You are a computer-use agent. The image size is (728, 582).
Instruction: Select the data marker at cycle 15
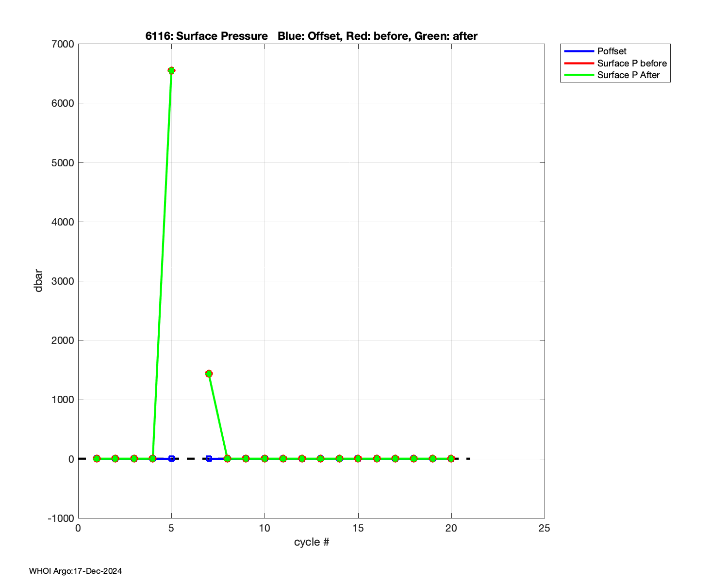(358, 458)
